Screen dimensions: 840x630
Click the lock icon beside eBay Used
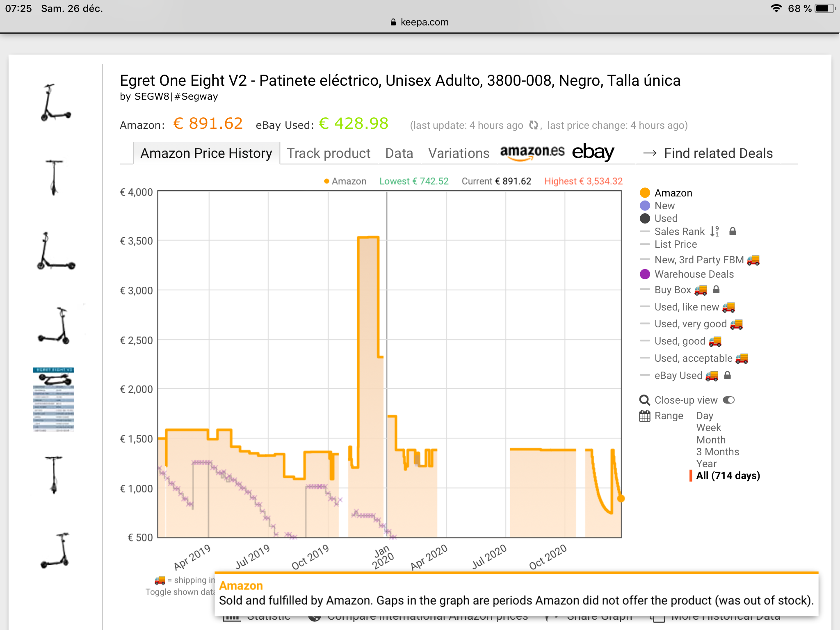(x=727, y=375)
